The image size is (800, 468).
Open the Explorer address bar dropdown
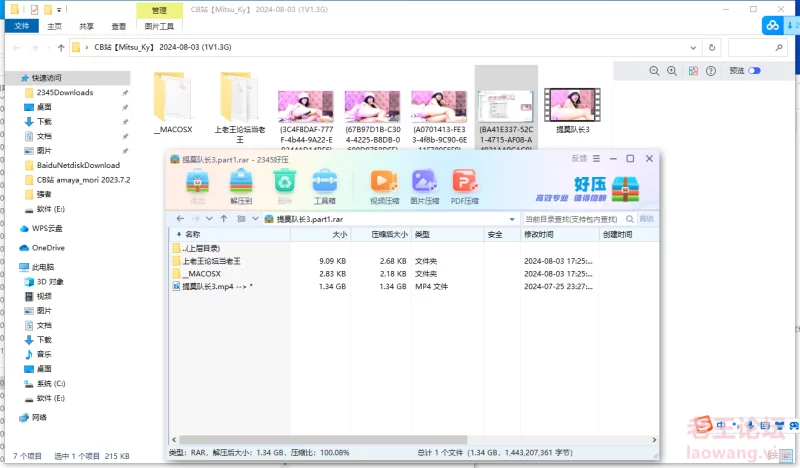coord(693,47)
